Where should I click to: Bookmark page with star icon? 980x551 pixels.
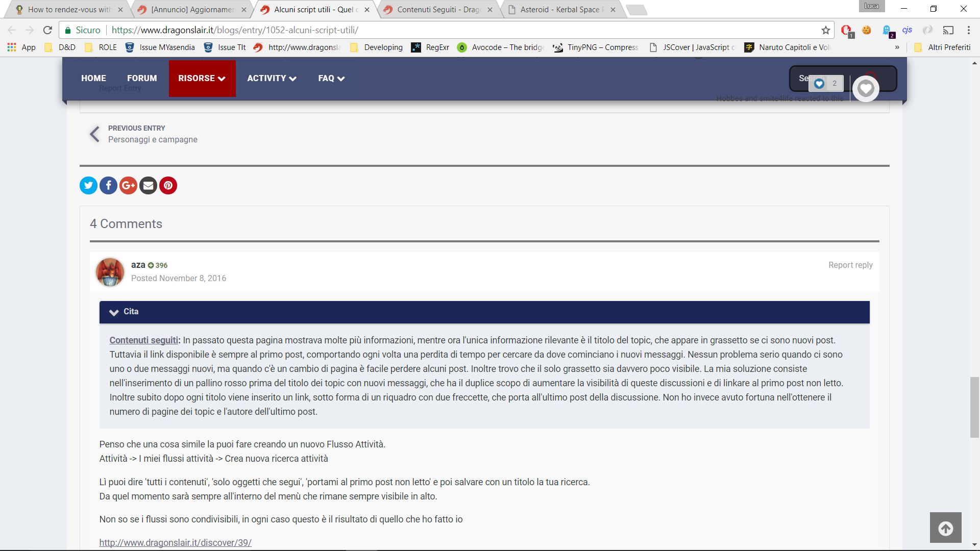825,30
